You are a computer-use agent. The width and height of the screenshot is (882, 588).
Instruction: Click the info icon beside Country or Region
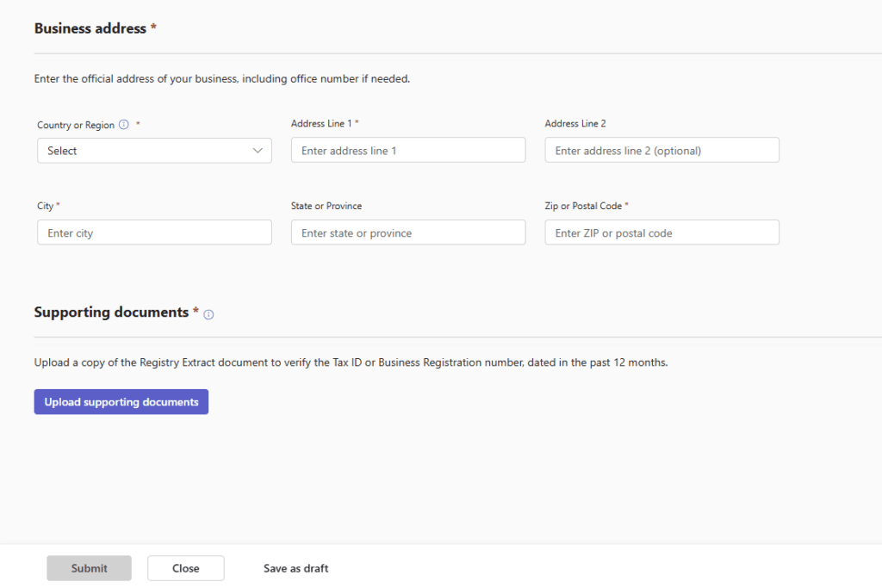pos(123,125)
